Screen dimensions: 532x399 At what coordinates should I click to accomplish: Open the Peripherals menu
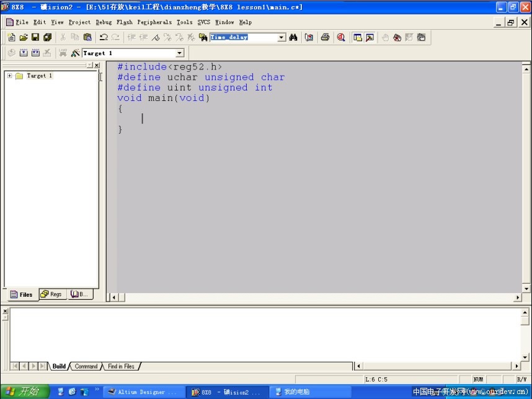coord(154,22)
